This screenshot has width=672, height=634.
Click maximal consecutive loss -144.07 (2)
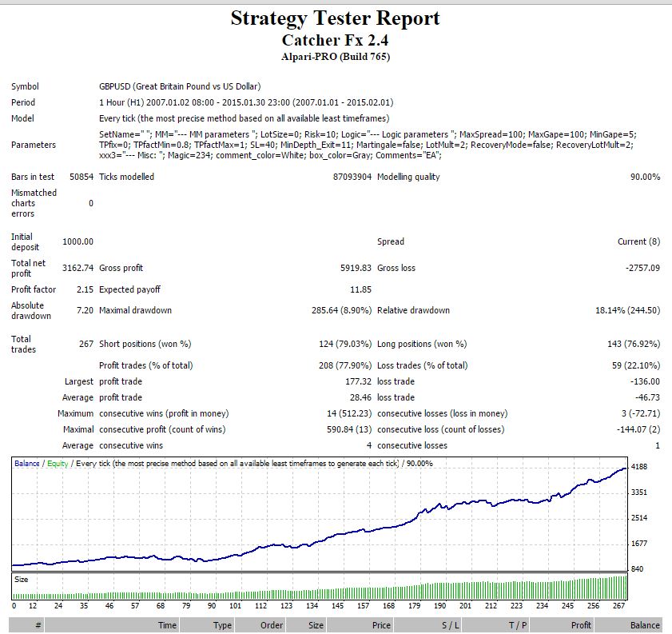[x=638, y=429]
